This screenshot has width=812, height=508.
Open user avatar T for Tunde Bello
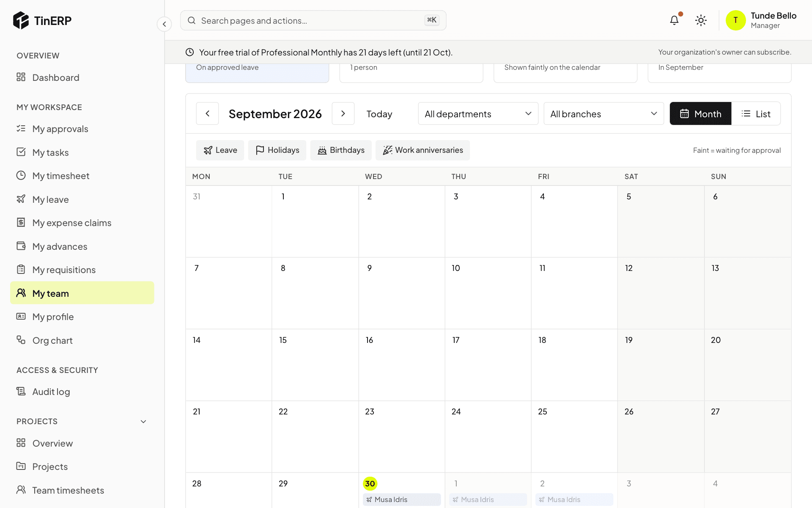tap(735, 20)
